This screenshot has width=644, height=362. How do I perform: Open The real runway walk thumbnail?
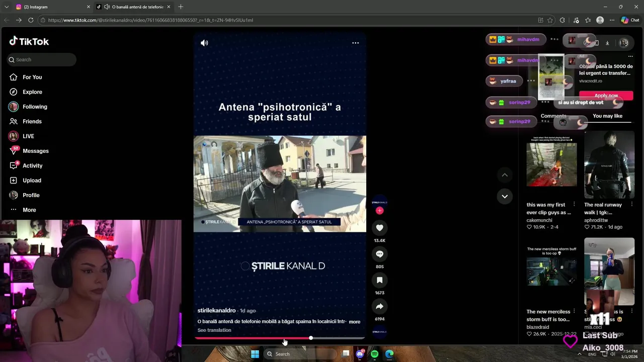pos(609,164)
